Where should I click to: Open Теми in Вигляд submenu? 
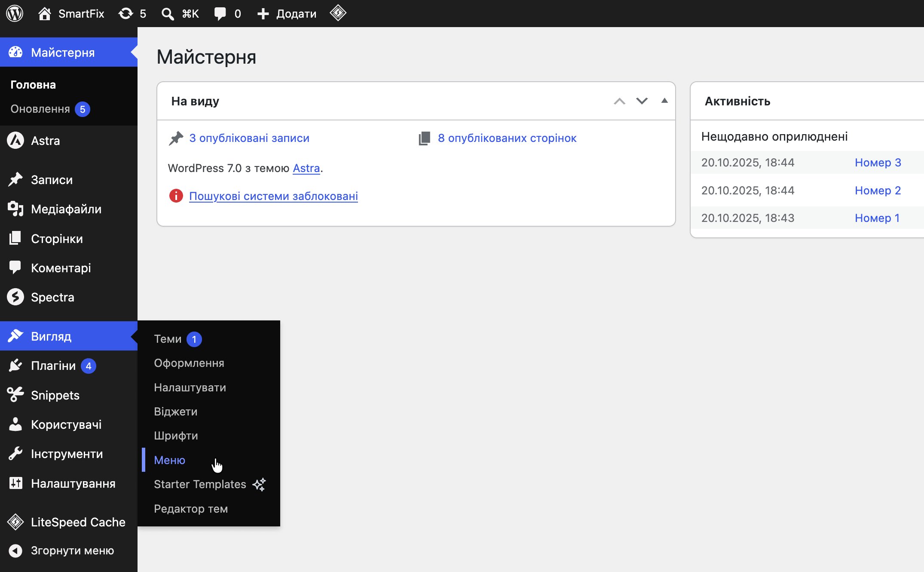[168, 339]
